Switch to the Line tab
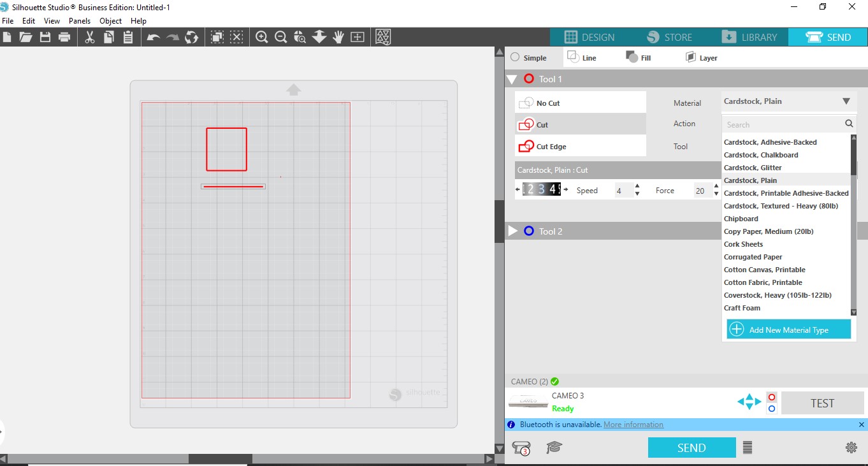This screenshot has height=466, width=868. 582,57
